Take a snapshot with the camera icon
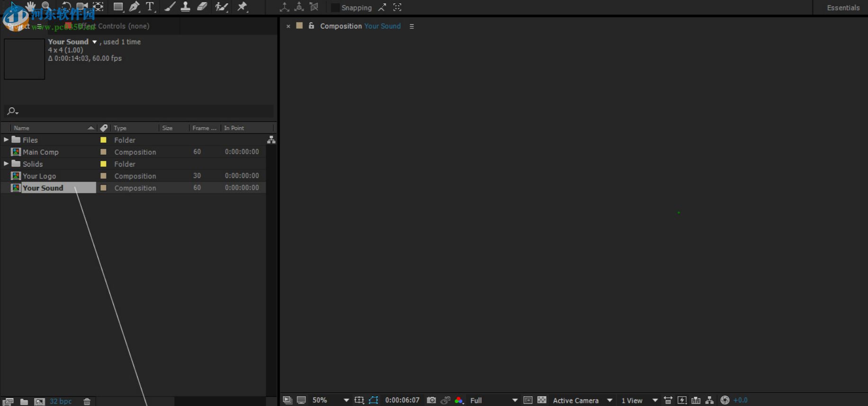Screen dimensions: 868x406 [x=431, y=400]
